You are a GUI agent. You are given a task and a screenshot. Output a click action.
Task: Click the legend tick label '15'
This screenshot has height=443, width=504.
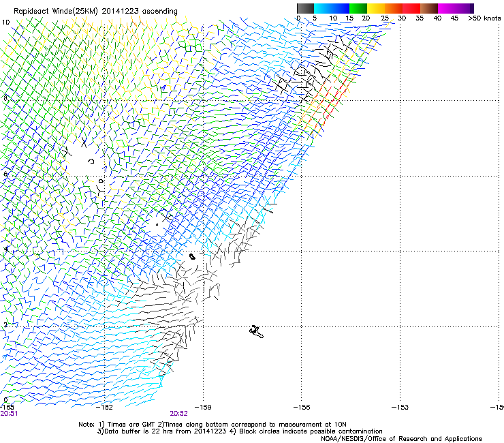tap(349, 18)
